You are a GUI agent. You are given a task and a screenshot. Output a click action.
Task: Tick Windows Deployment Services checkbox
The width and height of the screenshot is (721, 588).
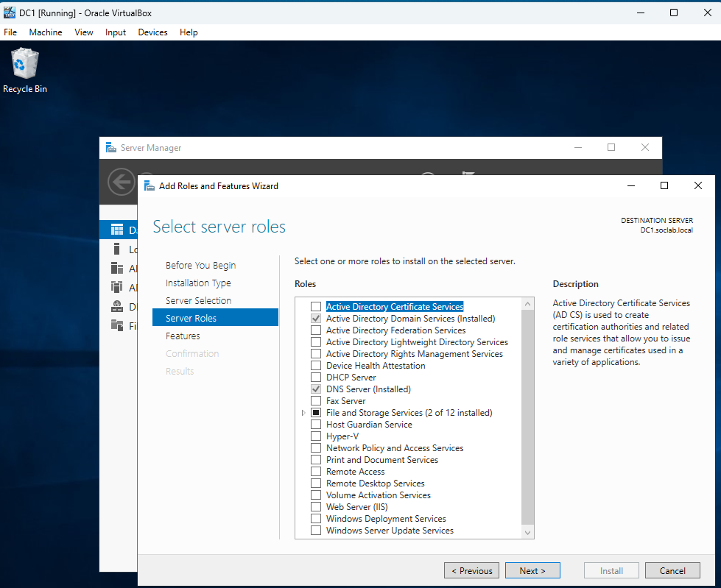316,519
